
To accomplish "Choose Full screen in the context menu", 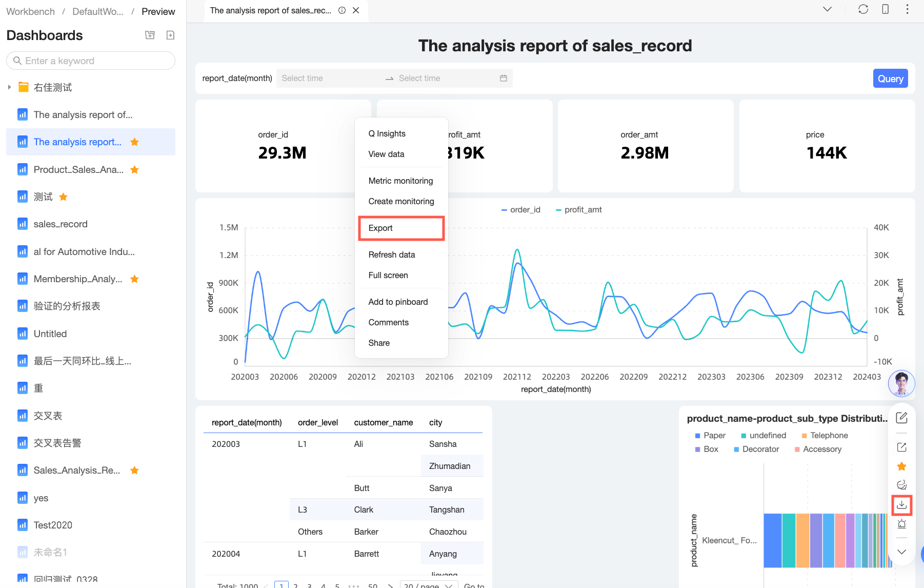I will (388, 275).
